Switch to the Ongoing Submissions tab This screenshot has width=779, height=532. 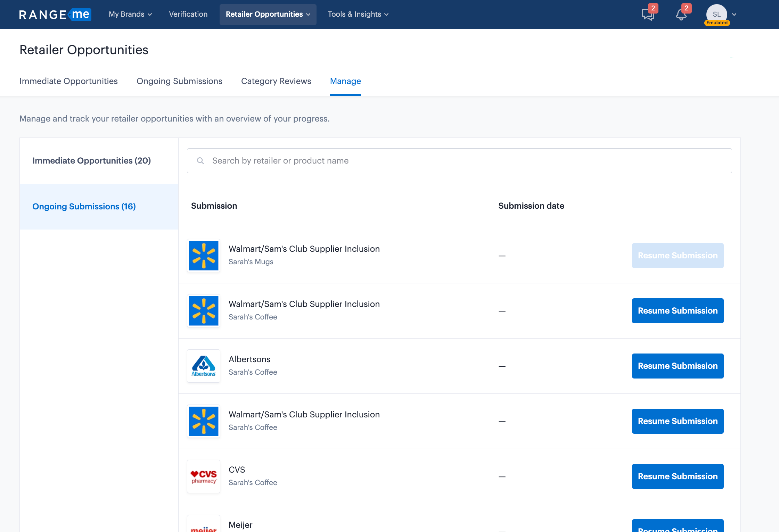[x=179, y=81]
